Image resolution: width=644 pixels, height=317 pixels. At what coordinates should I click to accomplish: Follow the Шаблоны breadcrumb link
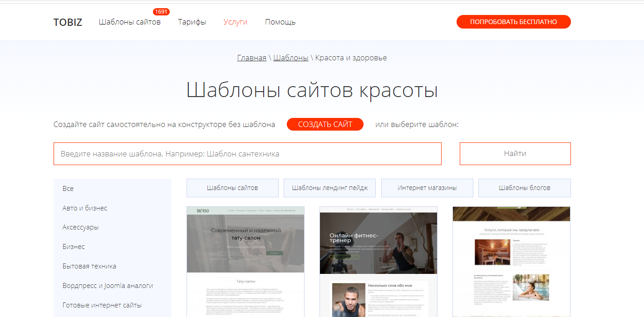(x=290, y=58)
